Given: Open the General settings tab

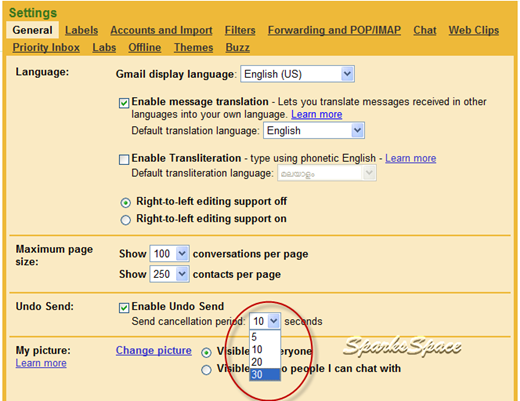Looking at the screenshot, I should point(32,30).
